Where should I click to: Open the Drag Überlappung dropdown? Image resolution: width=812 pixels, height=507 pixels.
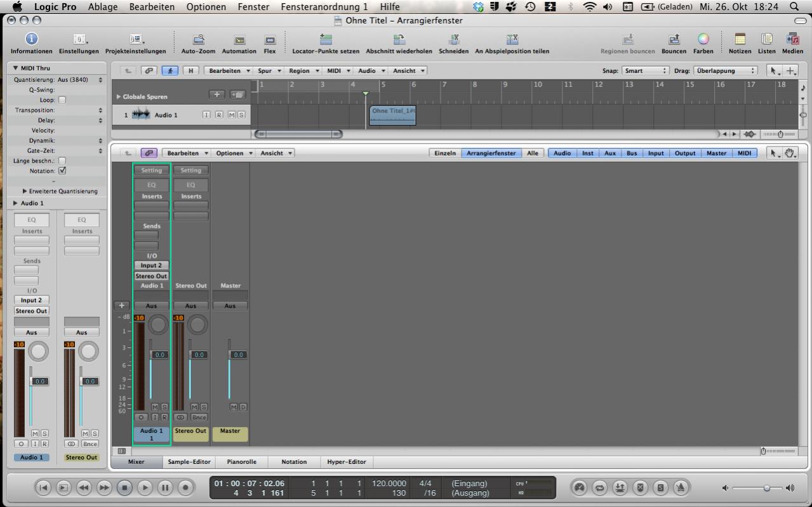(726, 71)
